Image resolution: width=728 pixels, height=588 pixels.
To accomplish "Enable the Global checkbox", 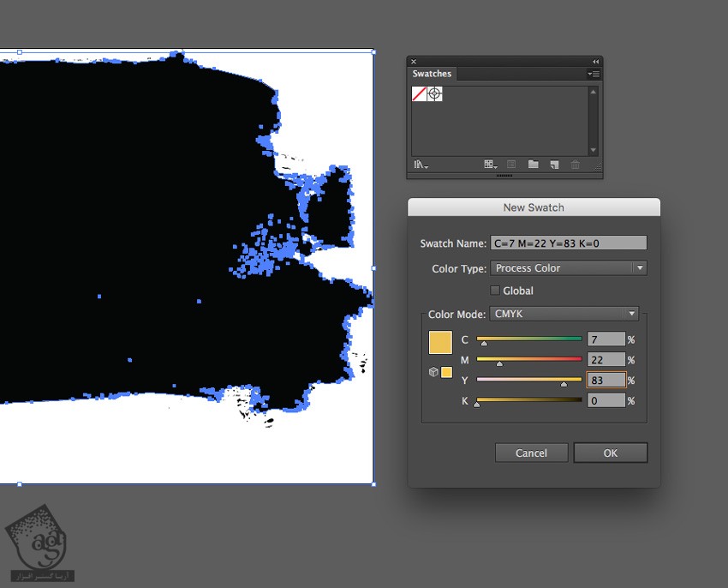I will [495, 291].
